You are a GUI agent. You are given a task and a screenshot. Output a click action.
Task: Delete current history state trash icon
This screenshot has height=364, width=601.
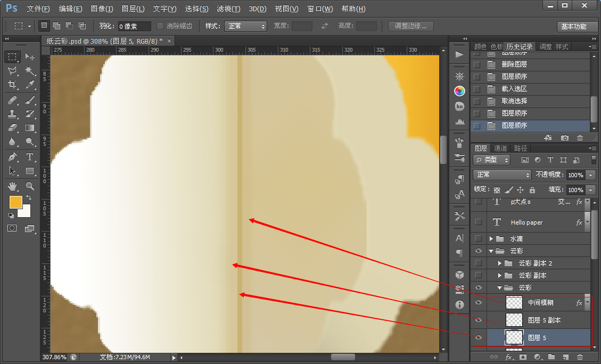[x=580, y=137]
